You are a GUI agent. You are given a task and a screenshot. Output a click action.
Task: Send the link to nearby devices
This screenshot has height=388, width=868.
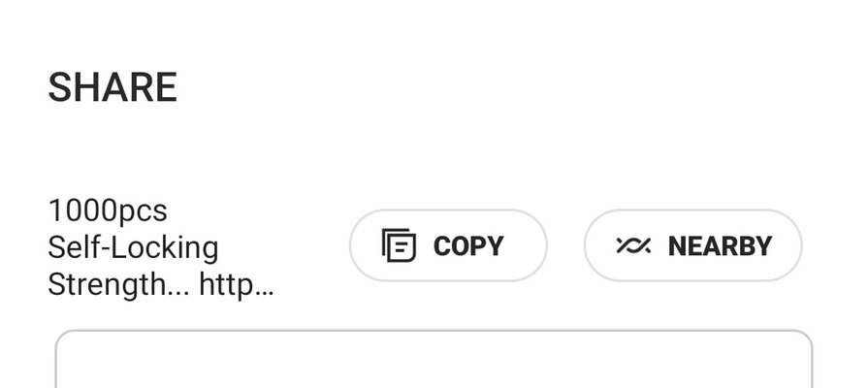[x=693, y=245]
